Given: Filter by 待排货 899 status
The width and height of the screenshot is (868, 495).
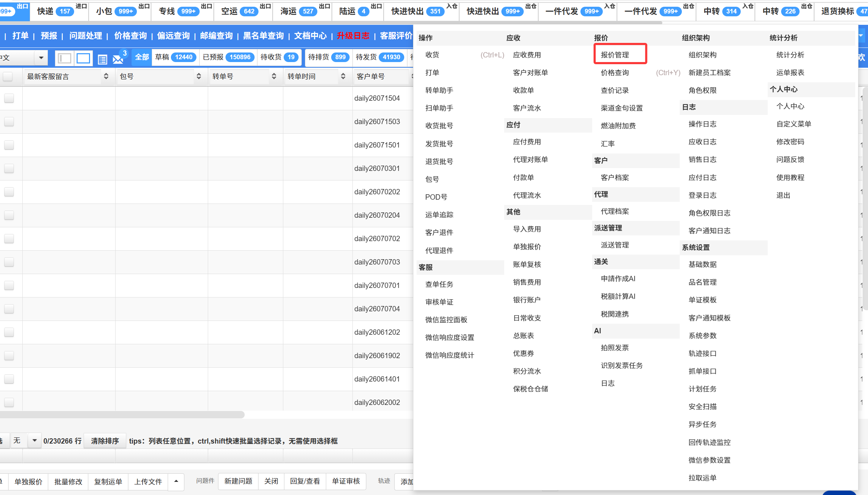Looking at the screenshot, I should pos(329,57).
